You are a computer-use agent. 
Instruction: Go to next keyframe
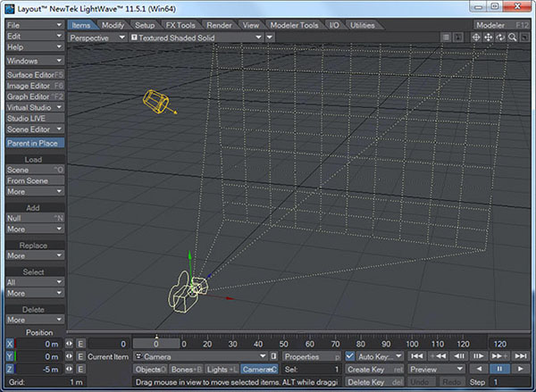(499, 356)
